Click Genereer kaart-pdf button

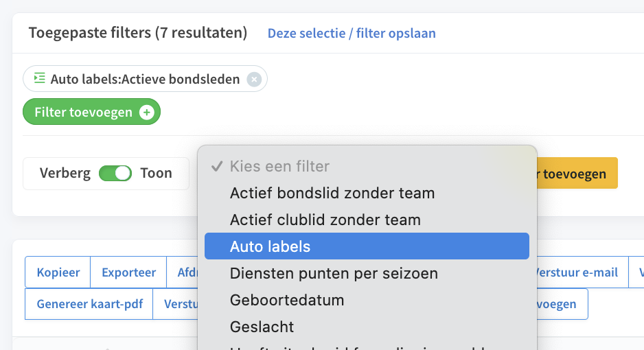pyautogui.click(x=89, y=304)
